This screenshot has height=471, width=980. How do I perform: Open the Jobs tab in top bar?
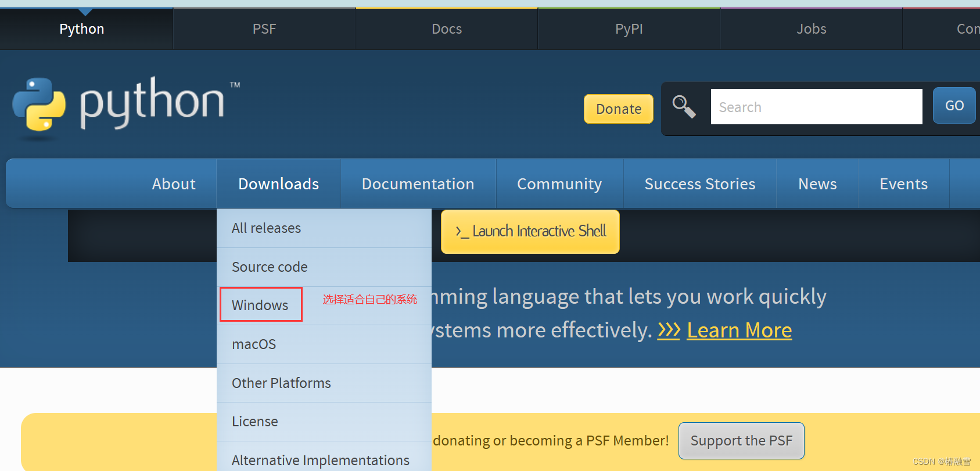[812, 29]
